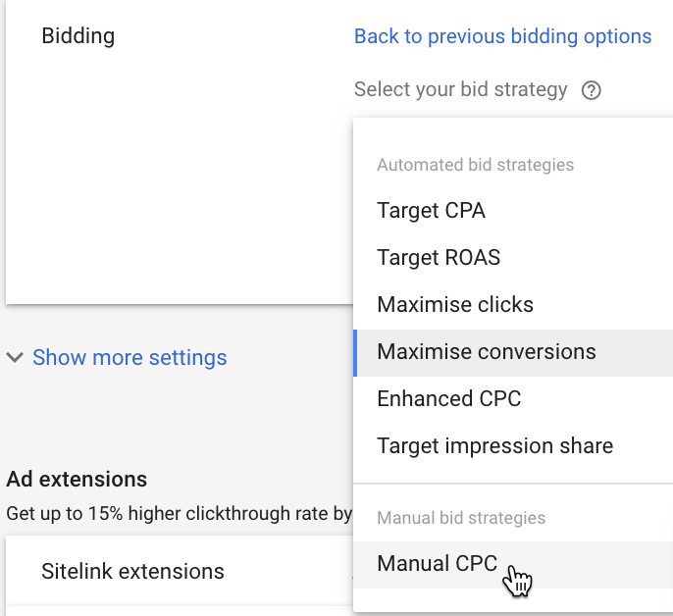Click the chevron next to Show more settings
Viewport: 673px width, 616px height.
pos(15,358)
